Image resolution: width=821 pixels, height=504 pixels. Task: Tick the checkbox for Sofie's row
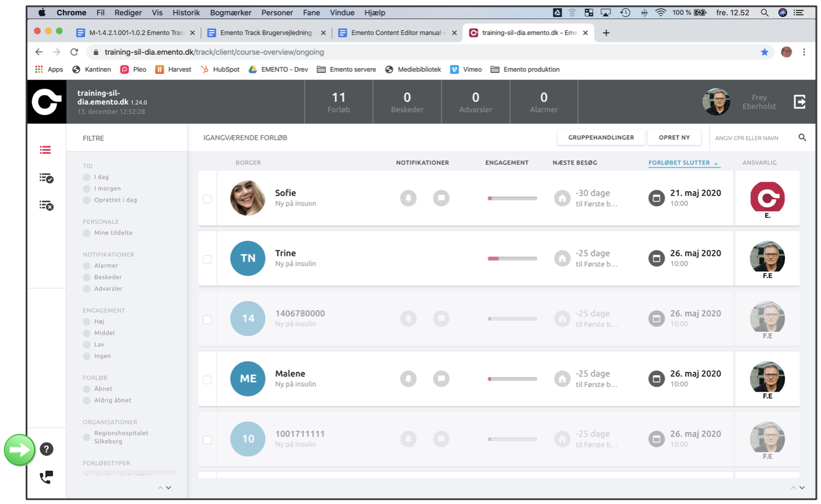207,199
